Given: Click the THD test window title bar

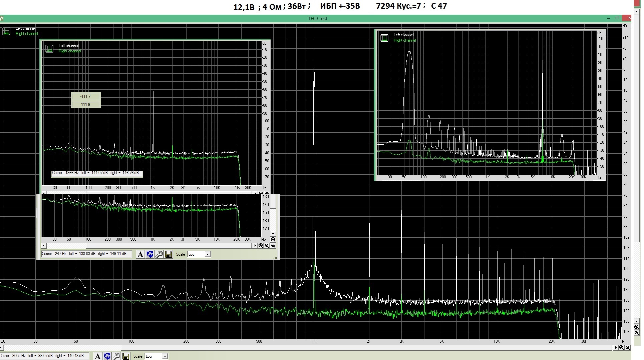Looking at the screenshot, I should point(317,19).
